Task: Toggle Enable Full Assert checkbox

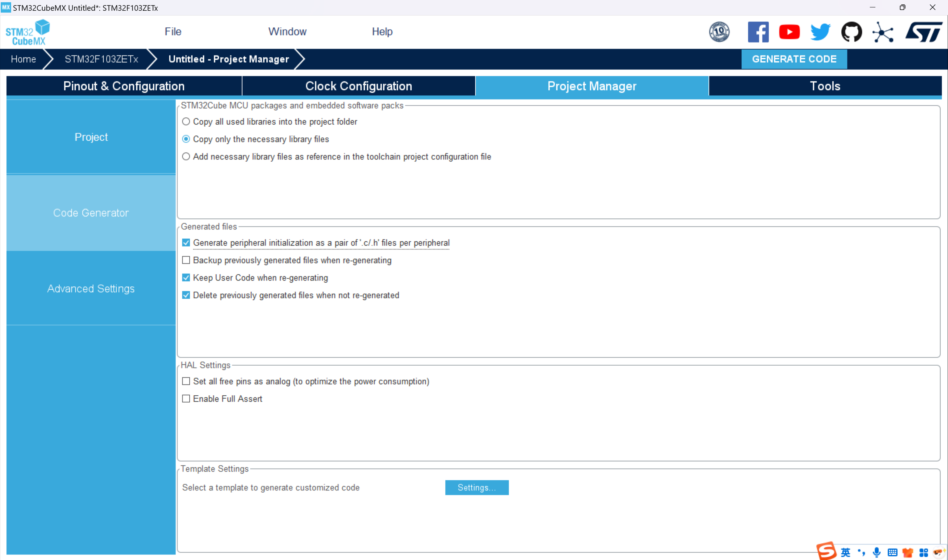Action: pyautogui.click(x=186, y=399)
